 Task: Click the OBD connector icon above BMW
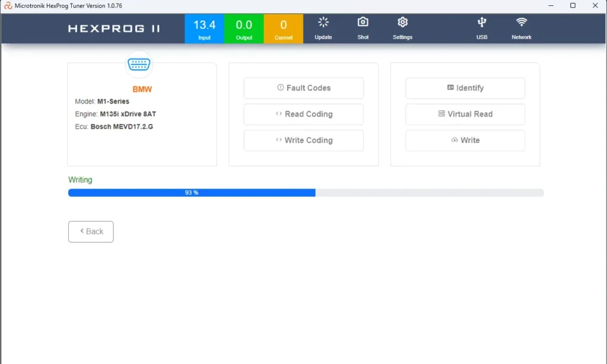[139, 65]
